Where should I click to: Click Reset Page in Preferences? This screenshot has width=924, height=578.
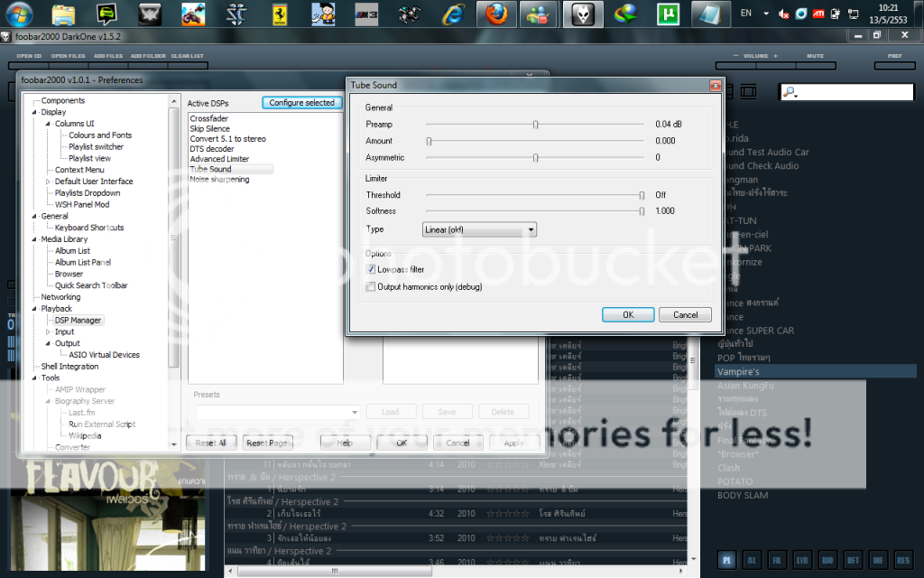[x=267, y=443]
